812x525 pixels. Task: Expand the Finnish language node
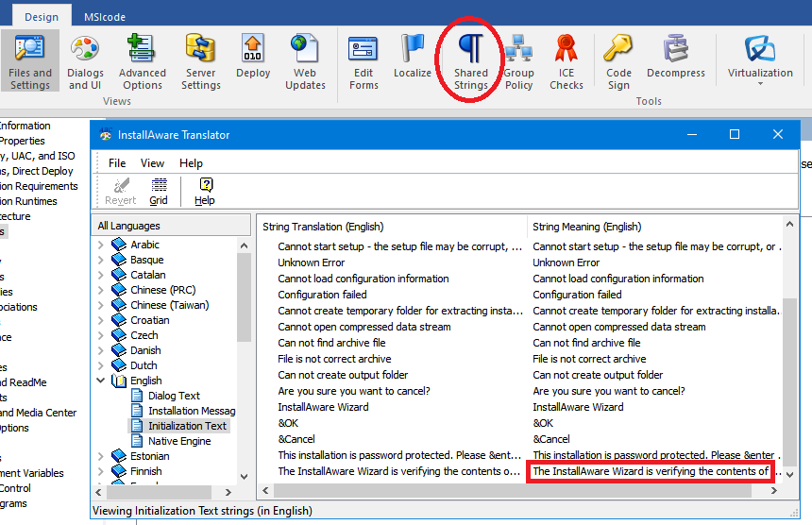tap(101, 471)
